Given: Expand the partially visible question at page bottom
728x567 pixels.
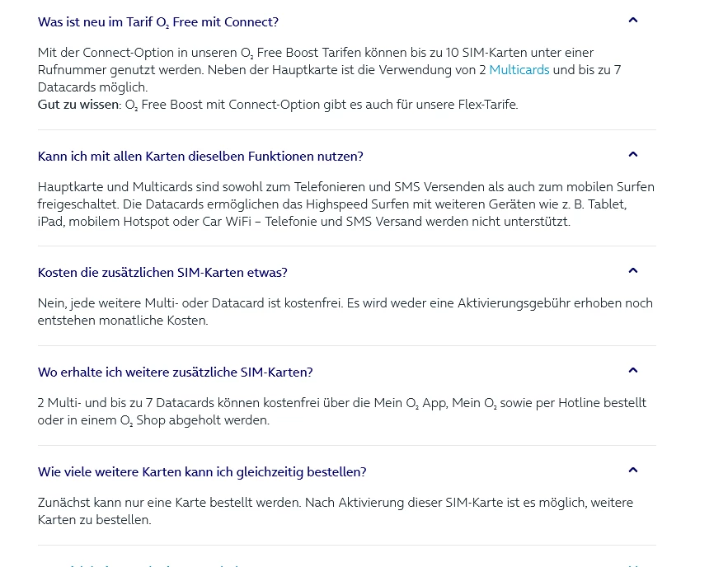Looking at the screenshot, I should (x=165, y=565).
